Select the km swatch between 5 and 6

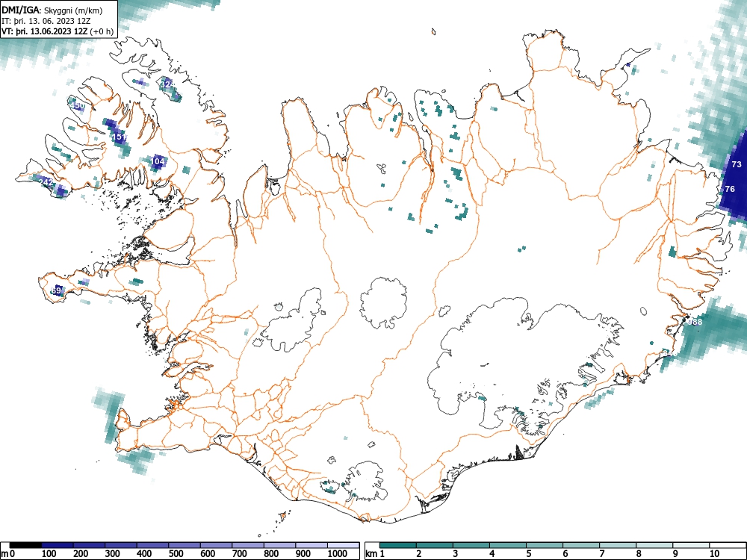click(x=545, y=545)
